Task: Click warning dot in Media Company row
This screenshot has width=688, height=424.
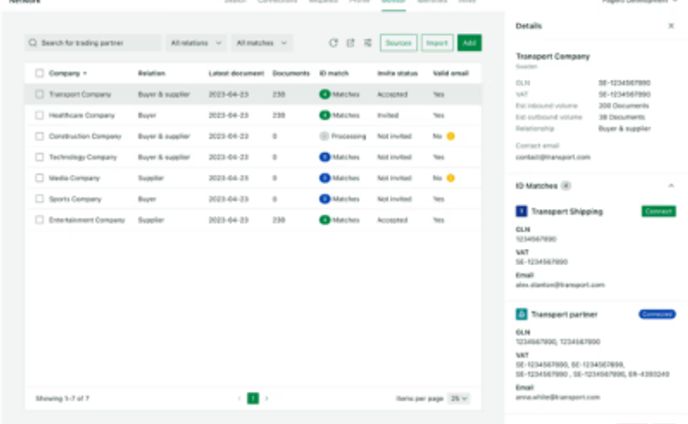Action: [451, 177]
